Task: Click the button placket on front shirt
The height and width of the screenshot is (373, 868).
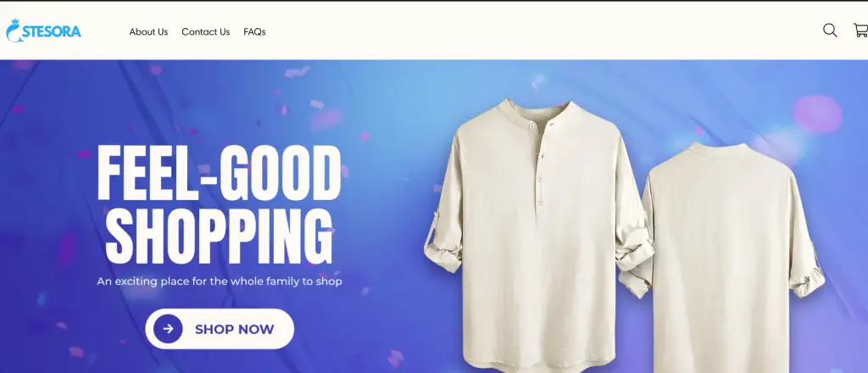Action: coord(538,166)
